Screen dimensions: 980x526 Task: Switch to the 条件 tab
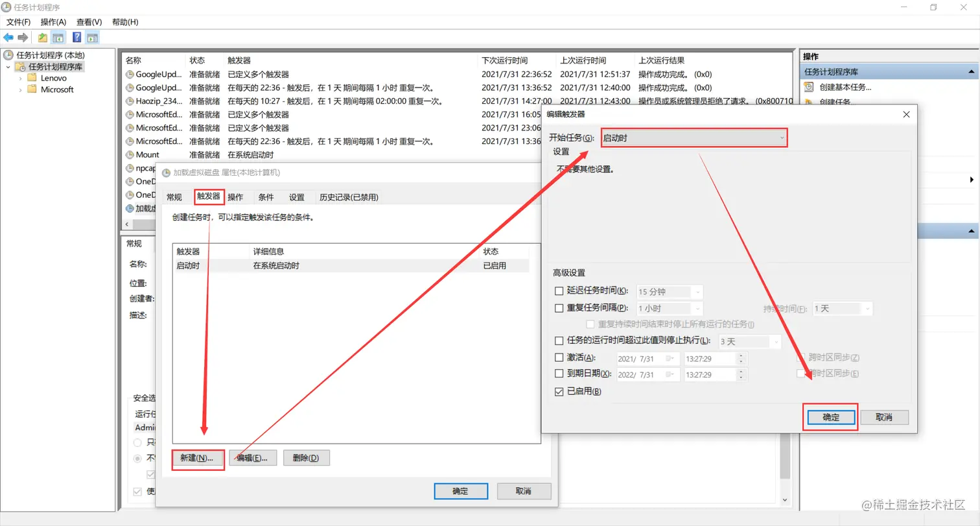[x=266, y=197]
